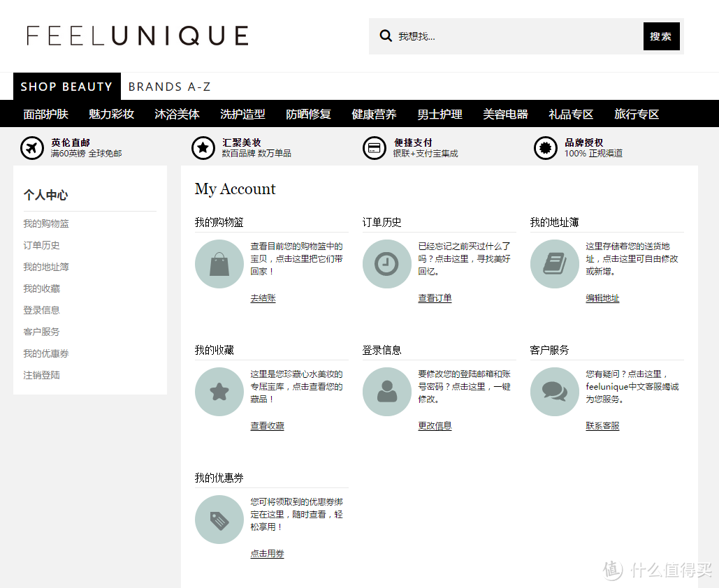
Task: Open the 面部护肤 menu
Action: pyautogui.click(x=46, y=114)
